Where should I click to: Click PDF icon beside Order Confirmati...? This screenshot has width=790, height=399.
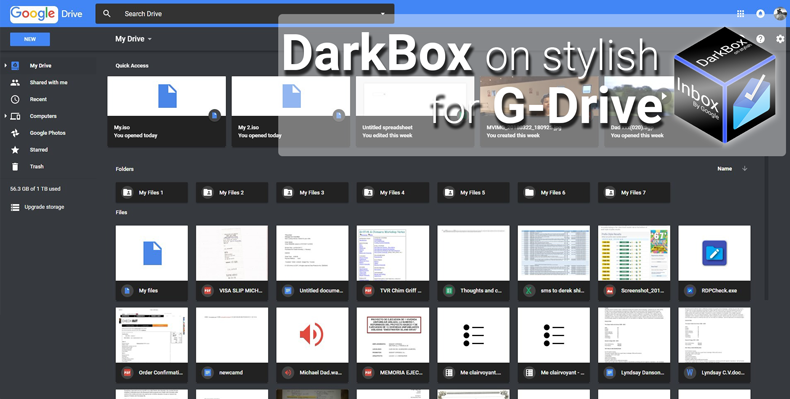[127, 373]
